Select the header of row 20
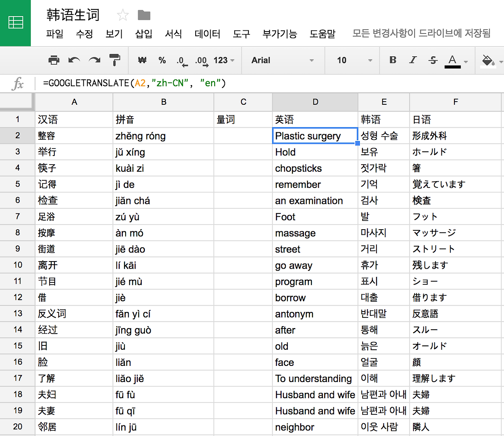This screenshot has height=436, width=504. pyautogui.click(x=17, y=426)
